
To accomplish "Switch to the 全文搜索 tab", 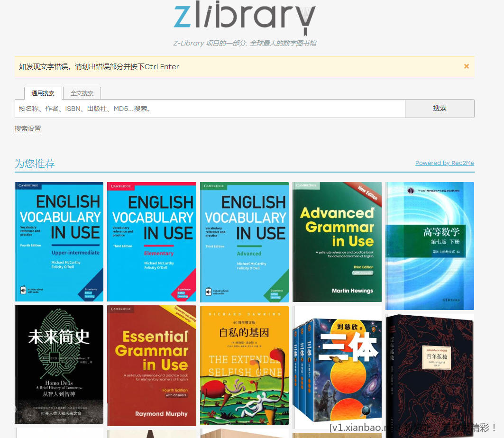I will pyautogui.click(x=82, y=93).
